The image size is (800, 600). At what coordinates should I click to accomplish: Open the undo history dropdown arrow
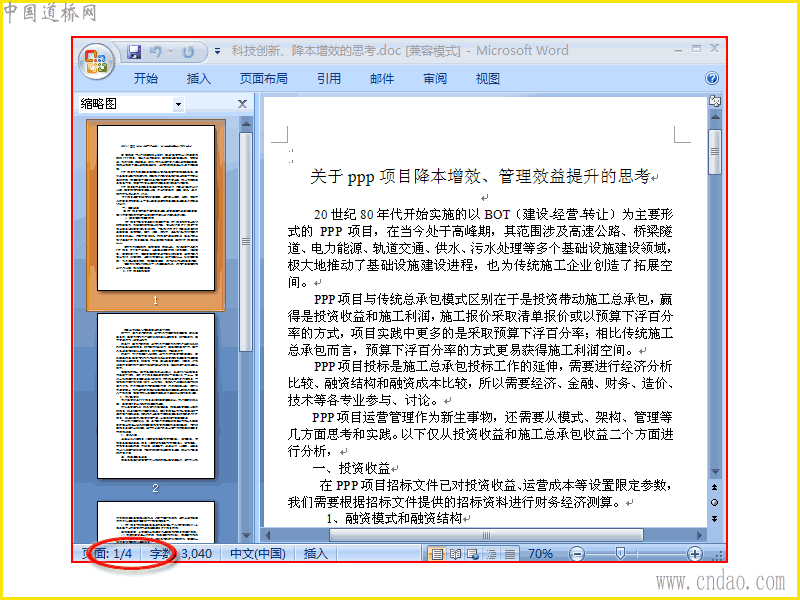(171, 52)
